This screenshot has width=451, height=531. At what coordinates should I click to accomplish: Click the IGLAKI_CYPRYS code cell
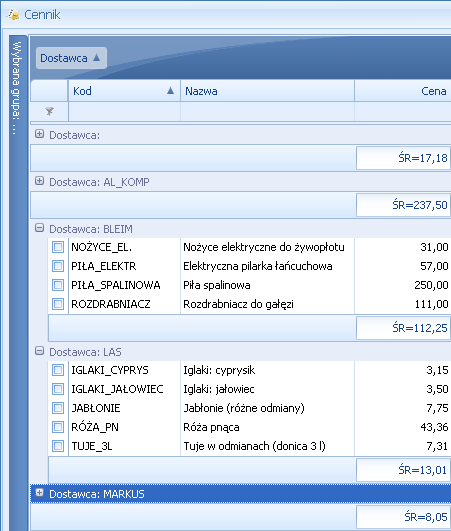tap(124, 370)
